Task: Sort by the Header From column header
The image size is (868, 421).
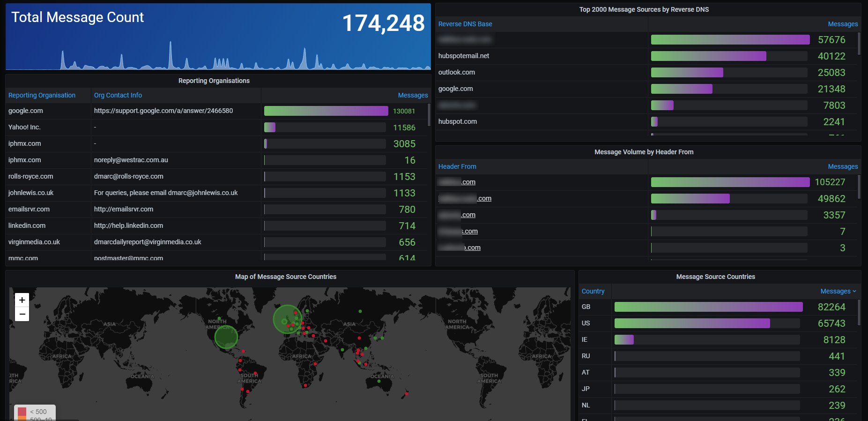Action: (x=457, y=166)
